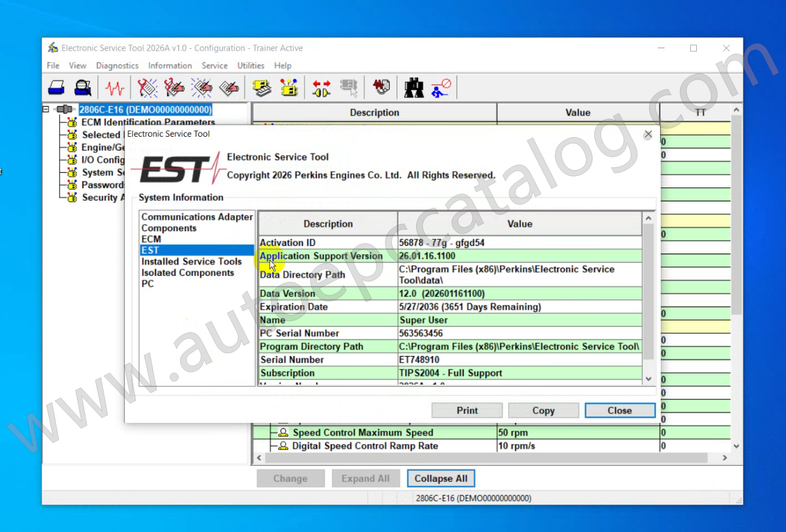
Task: Select the 'Selected' tree item
Action: [101, 135]
